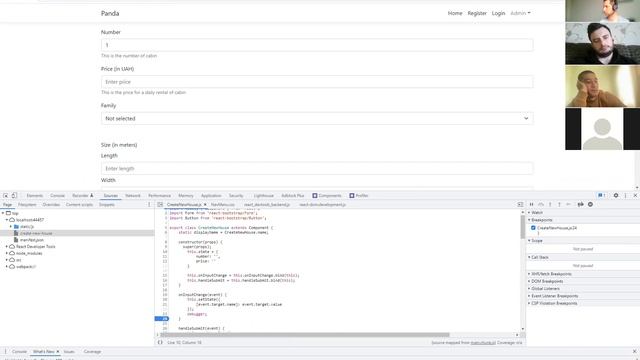Expand the static/js folder arrow
The width and height of the screenshot is (640, 360).
click(11, 227)
